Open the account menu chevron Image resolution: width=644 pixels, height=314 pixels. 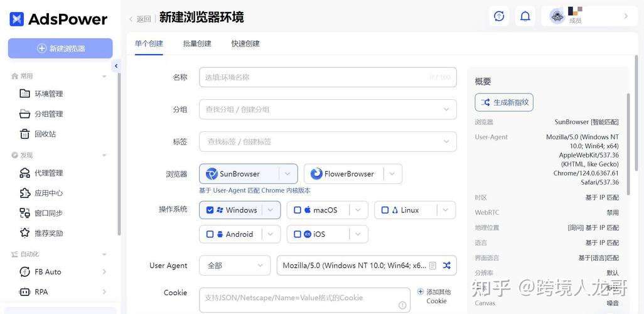tap(626, 16)
